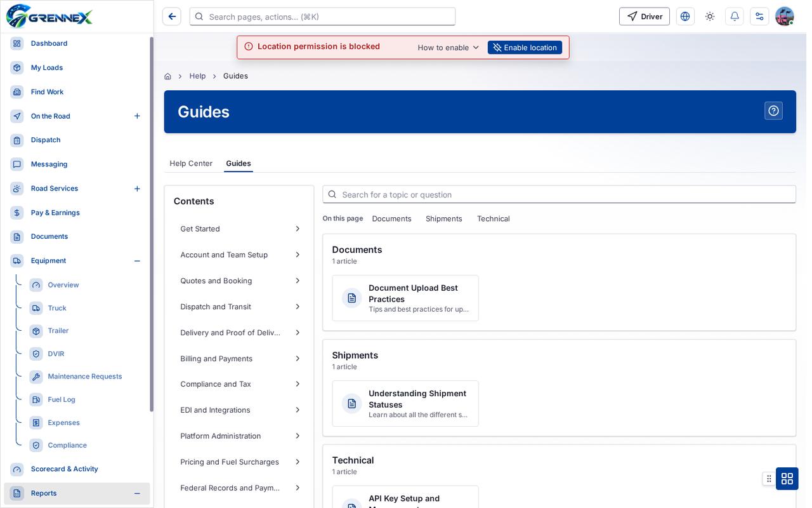This screenshot has width=812, height=508.
Task: Click the Guides help question icon
Action: pyautogui.click(x=773, y=110)
